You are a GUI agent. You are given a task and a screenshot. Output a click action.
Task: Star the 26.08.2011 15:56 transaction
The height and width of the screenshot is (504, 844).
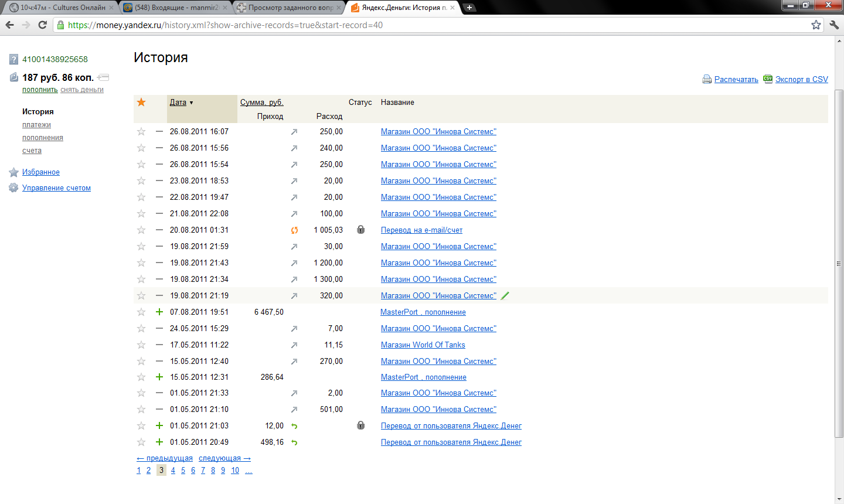141,148
